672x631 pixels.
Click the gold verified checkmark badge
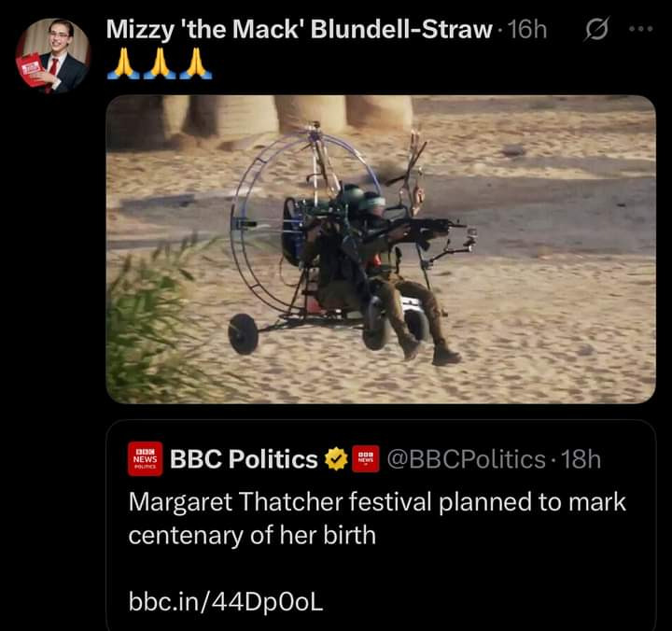[336, 459]
